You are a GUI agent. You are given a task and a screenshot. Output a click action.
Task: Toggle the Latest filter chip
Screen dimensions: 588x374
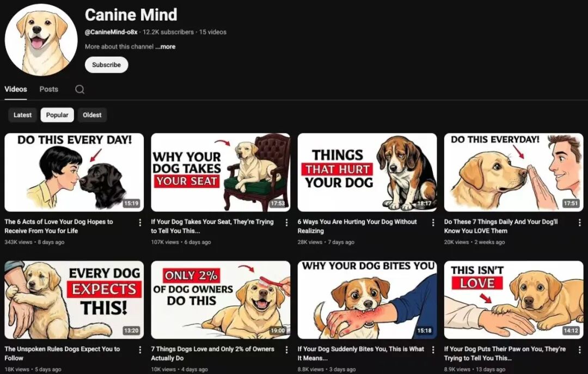point(22,115)
